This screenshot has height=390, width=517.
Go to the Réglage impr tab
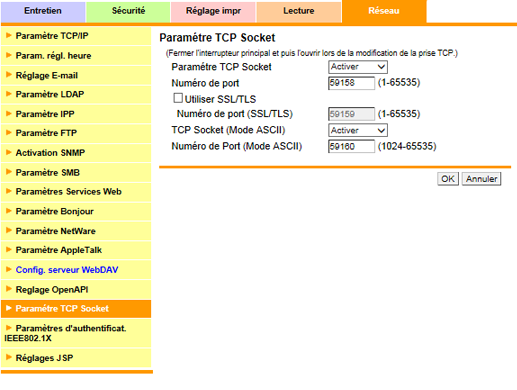213,11
